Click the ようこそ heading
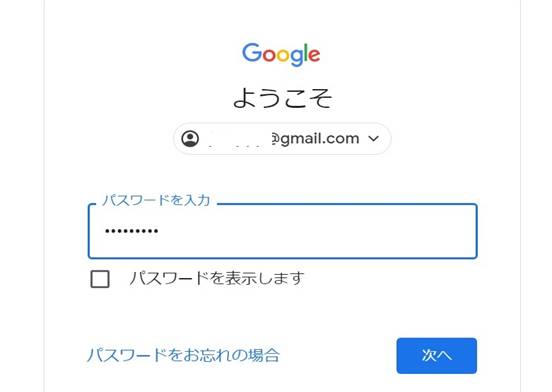Image resolution: width=552 pixels, height=392 pixels. 282,98
